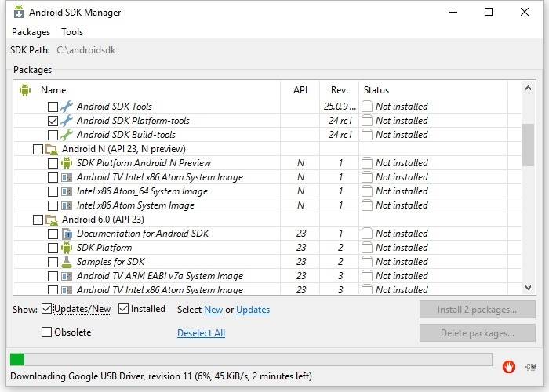Viewport: 549px width, 392px height.
Task: Click the Status column header
Action: [376, 90]
